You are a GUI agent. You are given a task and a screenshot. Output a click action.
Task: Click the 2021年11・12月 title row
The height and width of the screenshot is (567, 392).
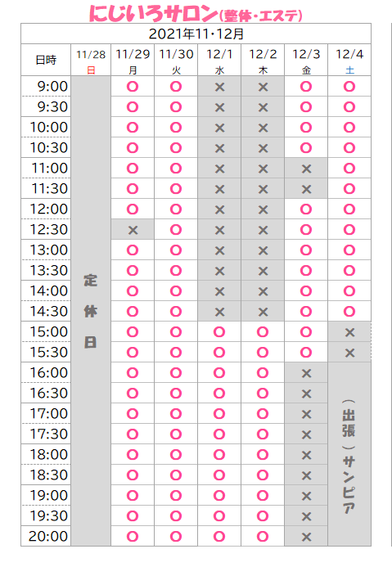[196, 34]
